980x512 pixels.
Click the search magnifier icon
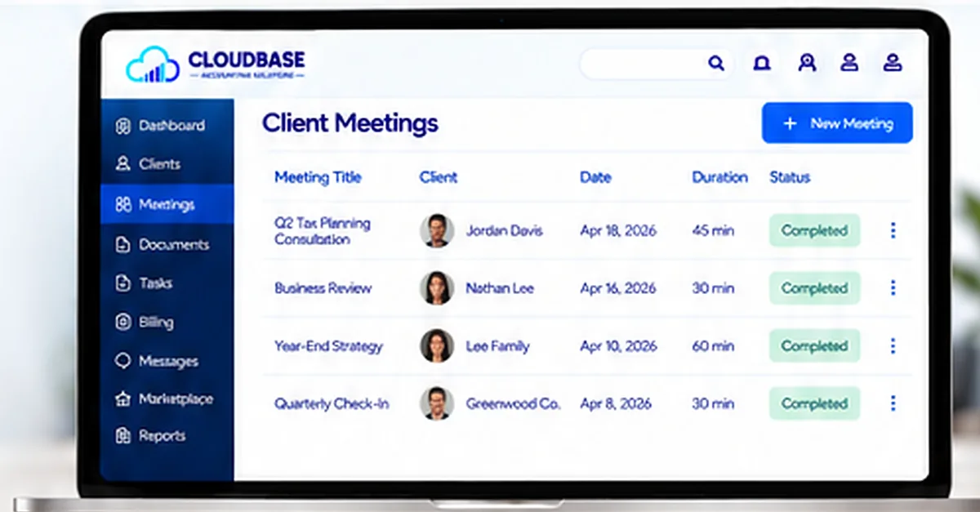[x=716, y=63]
